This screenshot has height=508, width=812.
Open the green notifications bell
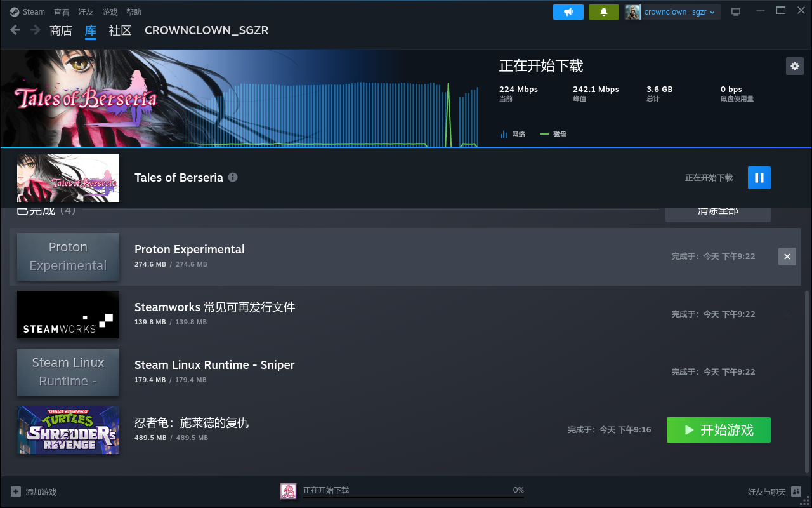tap(604, 12)
